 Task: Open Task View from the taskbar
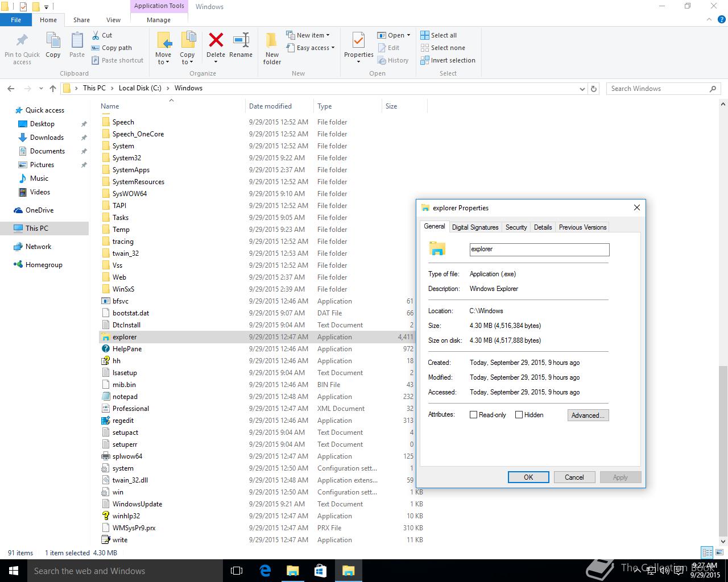pyautogui.click(x=237, y=571)
